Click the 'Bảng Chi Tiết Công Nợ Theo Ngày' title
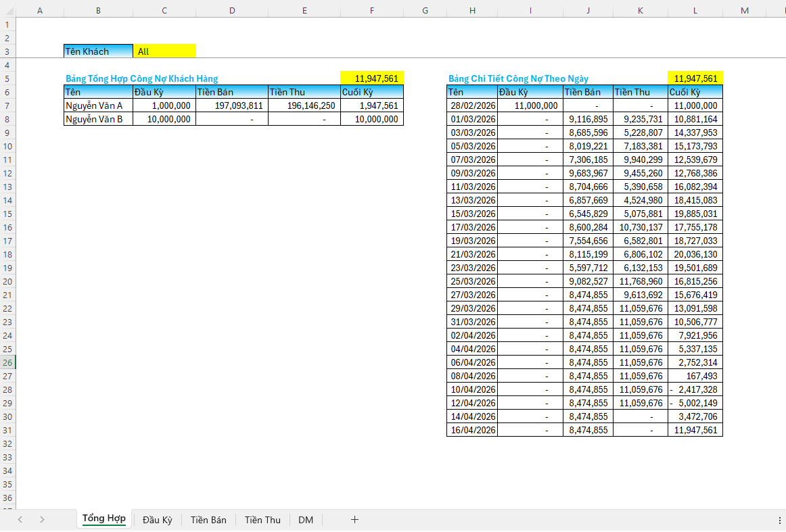The height and width of the screenshot is (532, 786). coord(518,78)
